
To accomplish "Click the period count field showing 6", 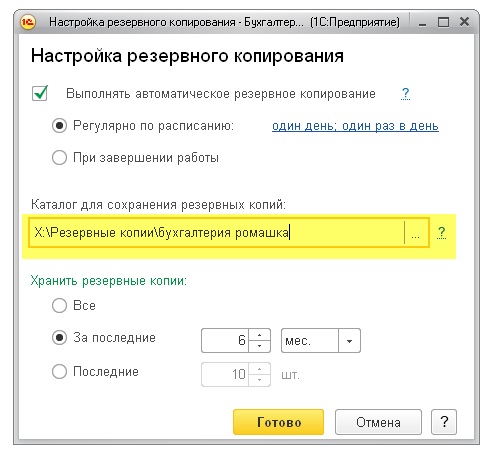I will (225, 340).
